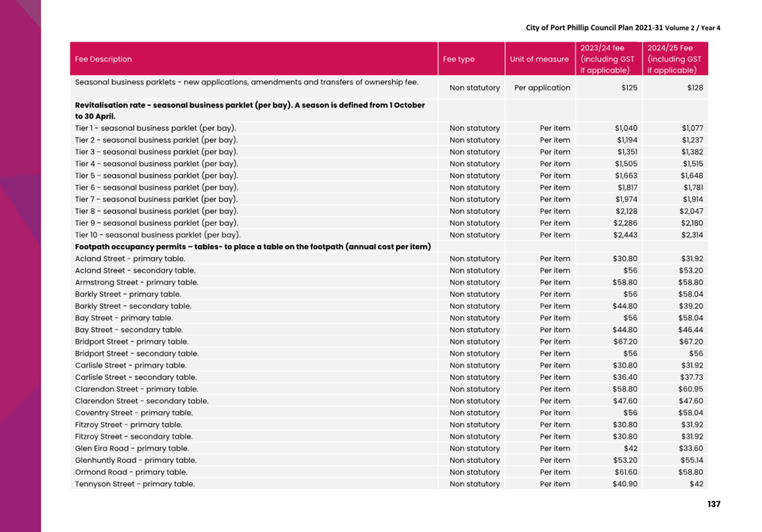
Task: Click the $128 fee value
Action: click(695, 88)
